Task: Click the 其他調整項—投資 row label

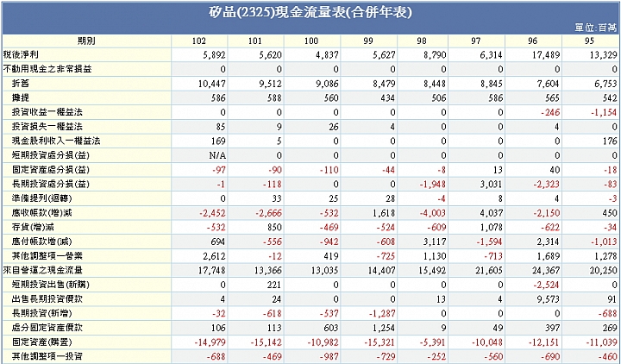Action: [x=47, y=356]
